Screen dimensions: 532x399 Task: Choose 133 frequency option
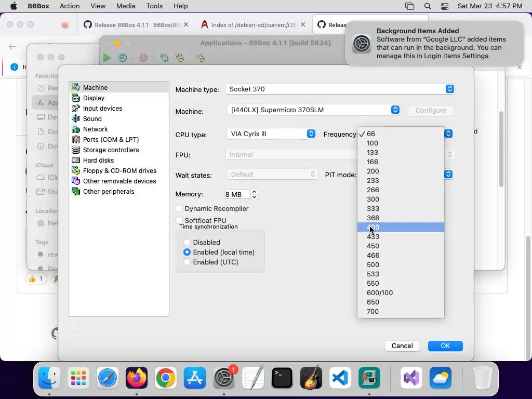(401, 153)
